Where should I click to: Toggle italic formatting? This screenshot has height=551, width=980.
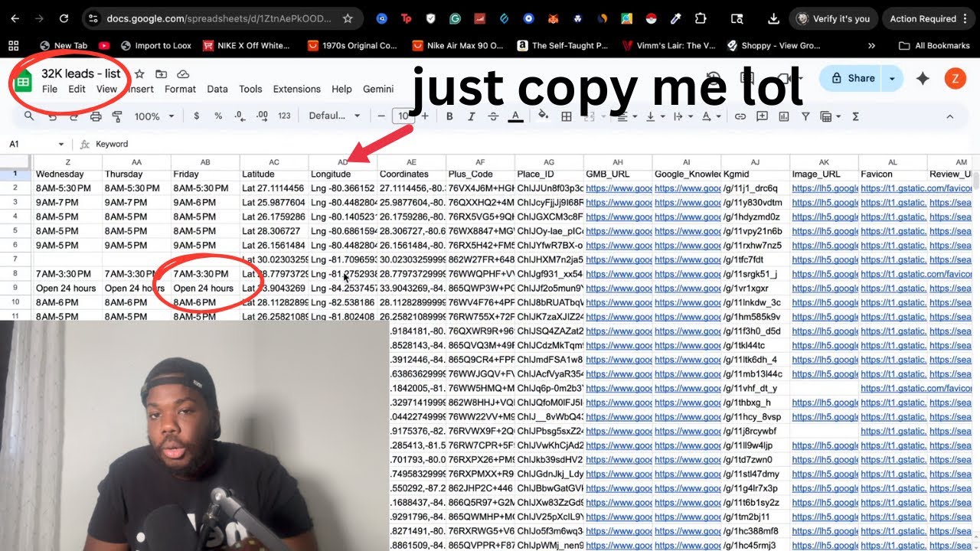coord(471,116)
